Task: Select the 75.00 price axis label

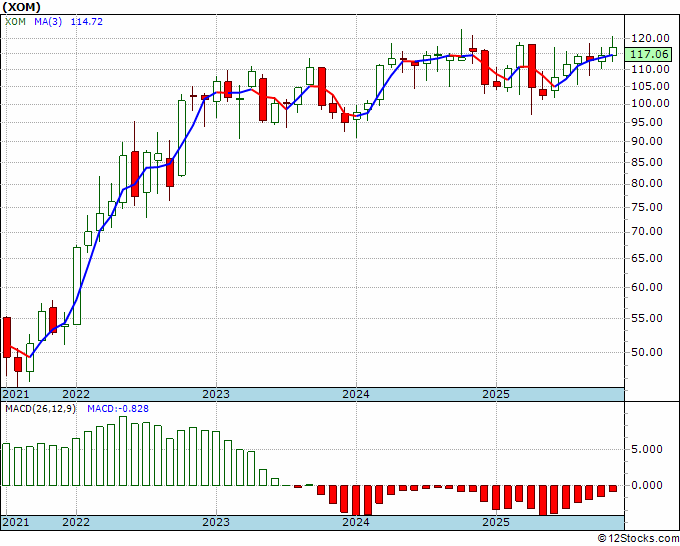Action: click(x=647, y=207)
